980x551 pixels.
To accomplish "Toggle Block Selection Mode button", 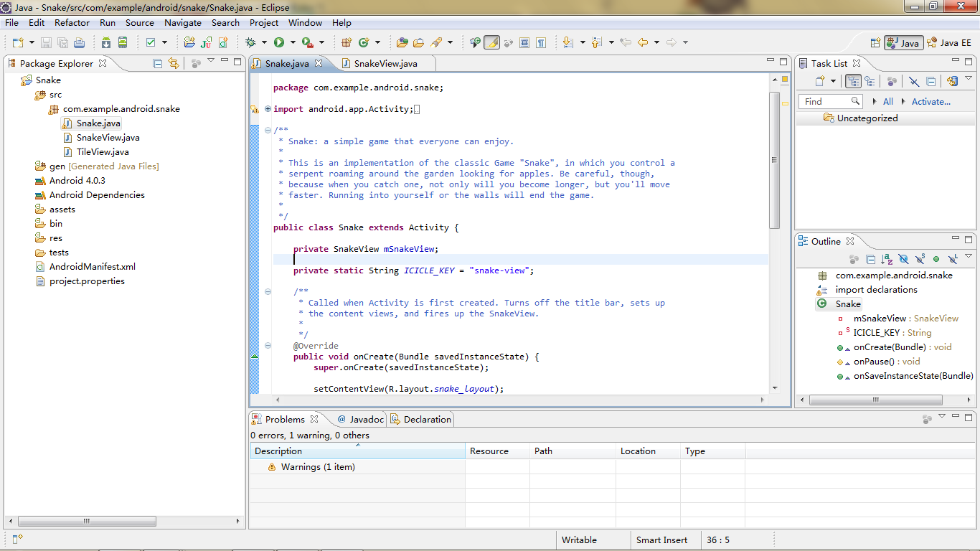I will pyautogui.click(x=524, y=43).
